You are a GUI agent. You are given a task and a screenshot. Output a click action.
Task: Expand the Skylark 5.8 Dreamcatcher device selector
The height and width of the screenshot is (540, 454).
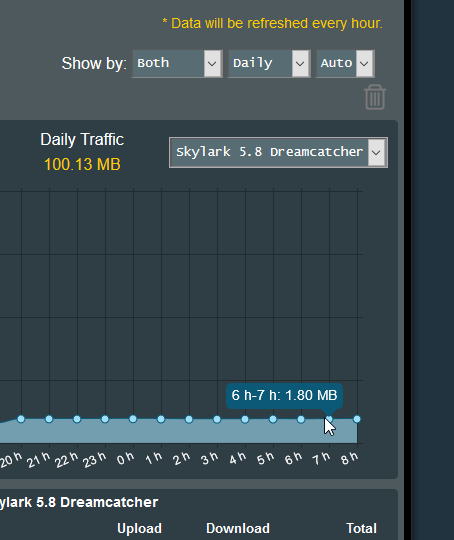278,152
